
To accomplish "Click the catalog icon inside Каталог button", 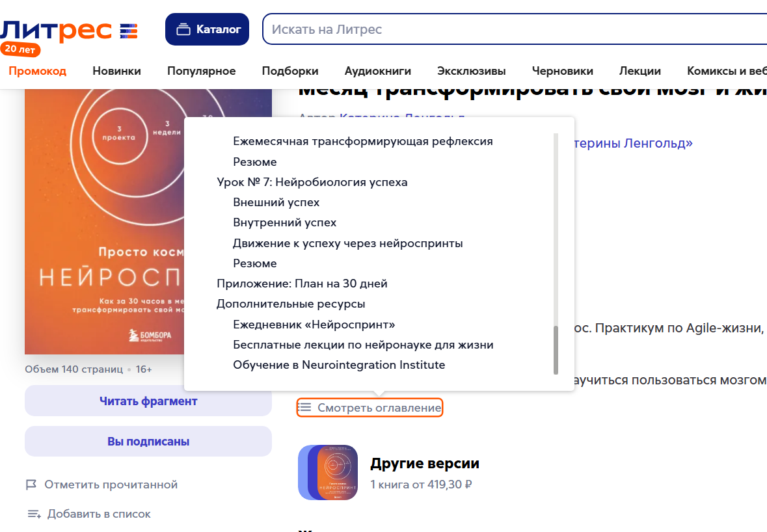I will point(183,29).
